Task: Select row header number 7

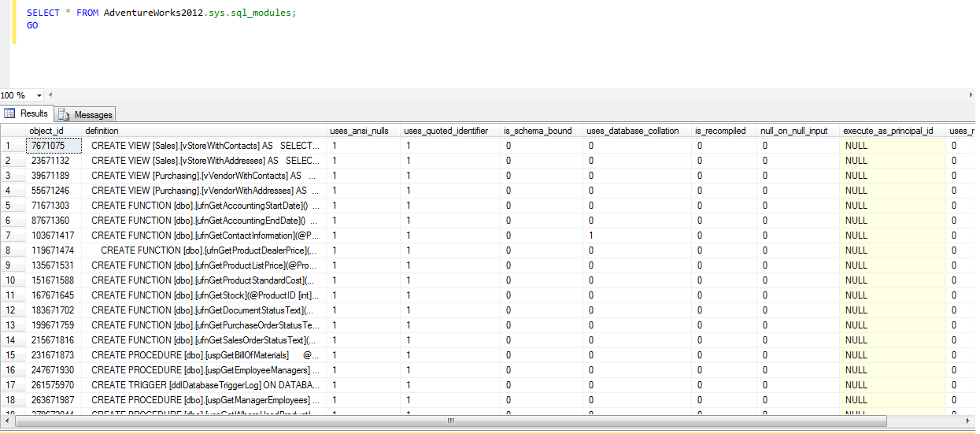Action: click(x=13, y=236)
